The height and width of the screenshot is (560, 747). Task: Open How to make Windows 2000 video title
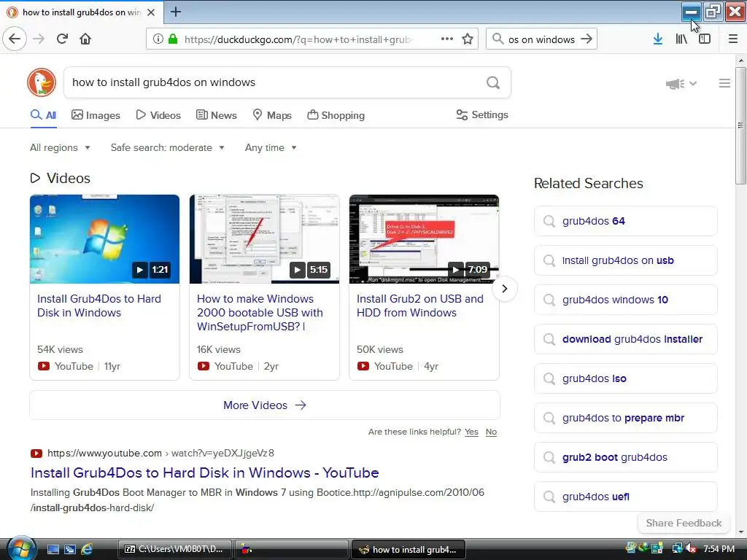pos(260,312)
